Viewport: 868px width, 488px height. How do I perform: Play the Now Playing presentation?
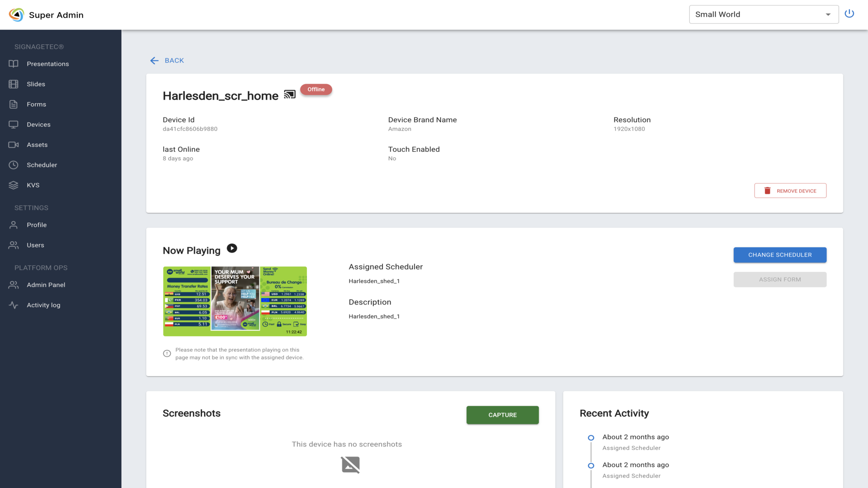point(232,249)
